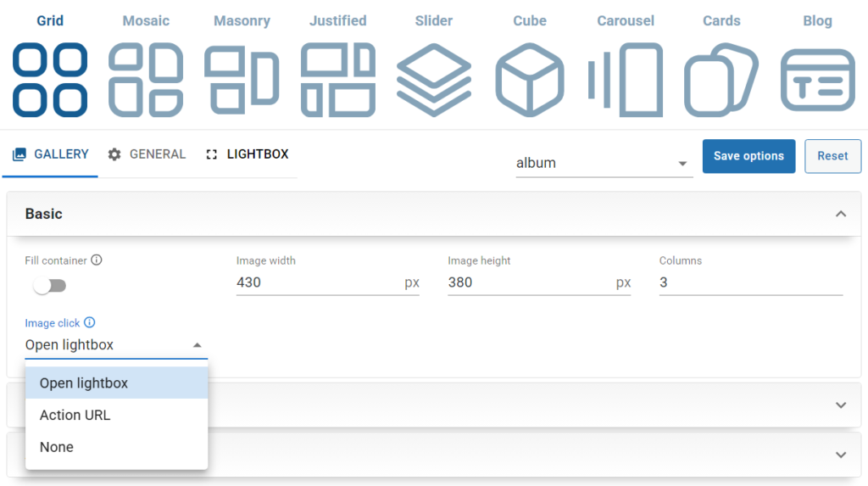Image resolution: width=868 pixels, height=486 pixels.
Task: Click the Image click info icon
Action: coord(90,323)
